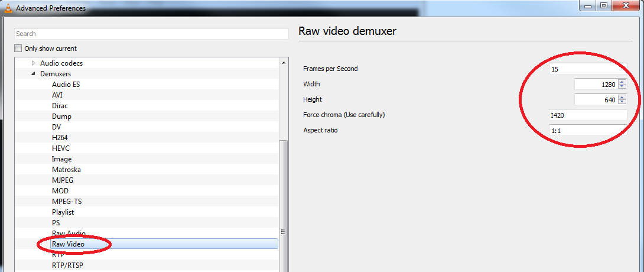Expand the Audio codecs tree node
The width and height of the screenshot is (644, 272).
tap(33, 63)
